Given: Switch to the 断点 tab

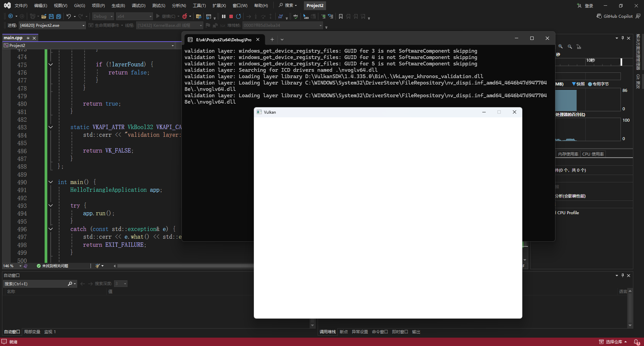Looking at the screenshot, I should (x=344, y=332).
